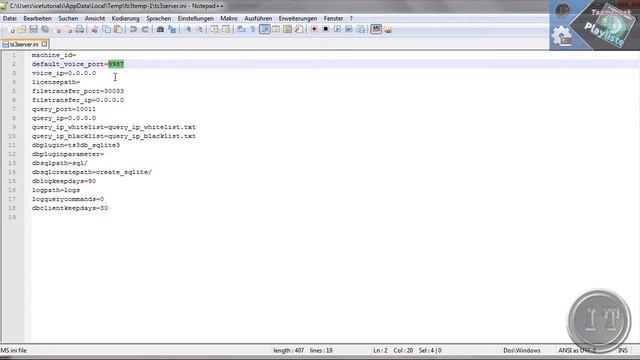640x360 pixels.
Task: Click the dbsqlcreatepath=create_sqlite/ line
Action: (x=92, y=172)
